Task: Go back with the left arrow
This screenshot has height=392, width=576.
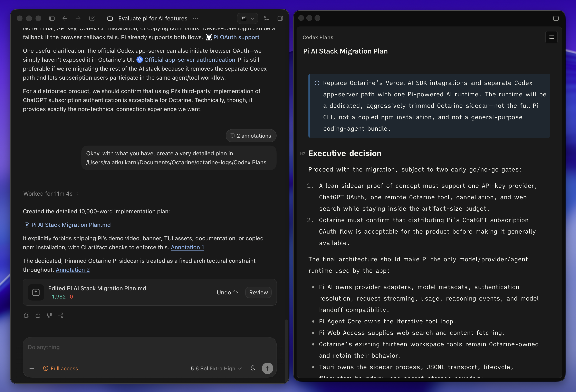Action: [x=65, y=18]
